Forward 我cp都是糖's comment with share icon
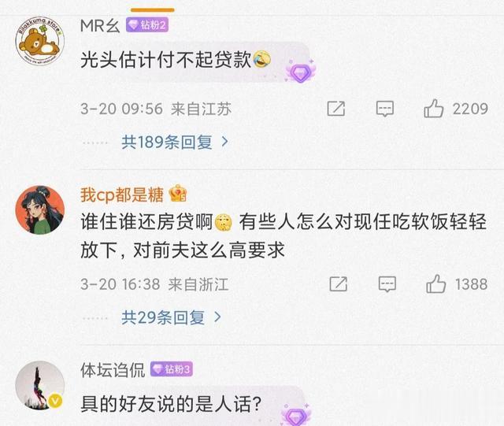This screenshot has width=504, height=426. [338, 284]
